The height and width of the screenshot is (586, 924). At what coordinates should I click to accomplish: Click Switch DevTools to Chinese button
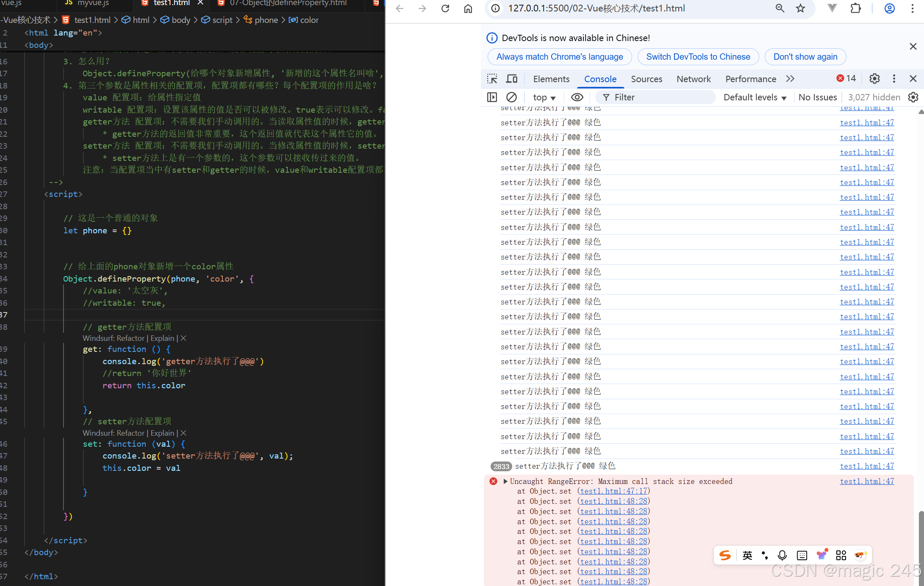point(698,57)
